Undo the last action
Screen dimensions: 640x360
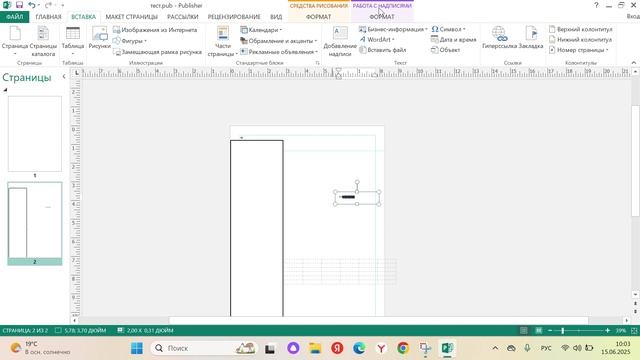pos(32,5)
